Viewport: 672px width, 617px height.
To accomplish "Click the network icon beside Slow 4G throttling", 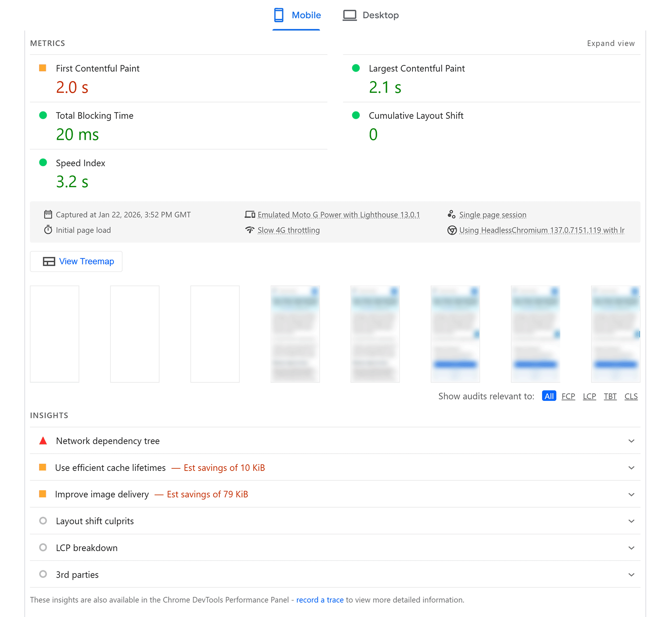I will click(x=250, y=230).
